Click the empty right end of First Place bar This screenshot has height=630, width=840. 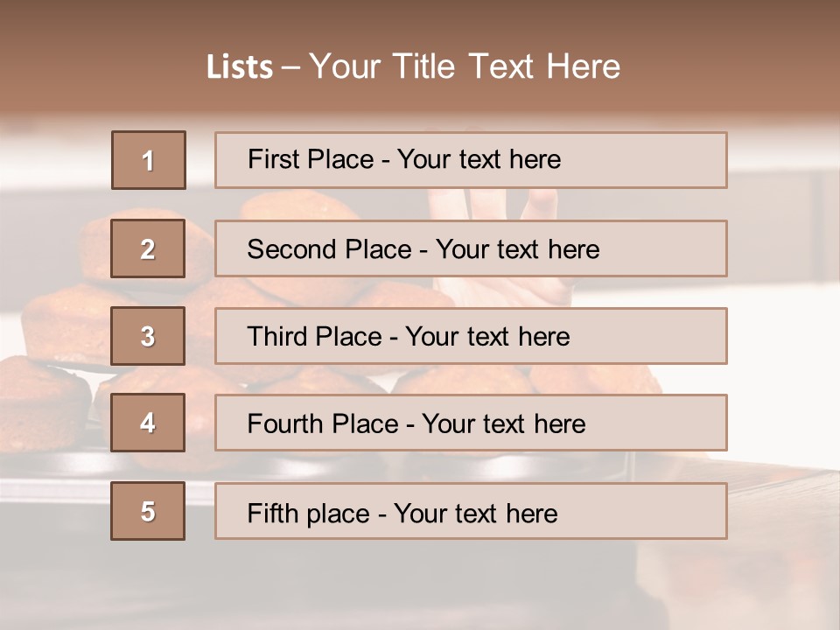click(x=643, y=160)
